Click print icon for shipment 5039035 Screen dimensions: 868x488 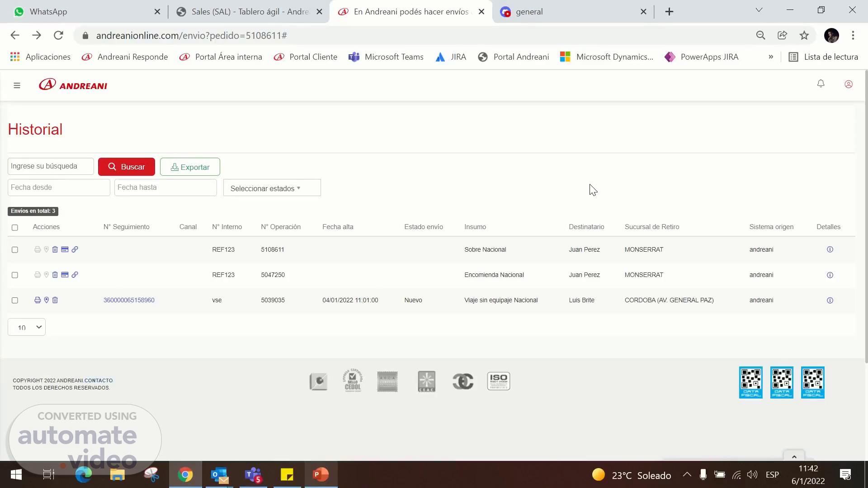38,300
